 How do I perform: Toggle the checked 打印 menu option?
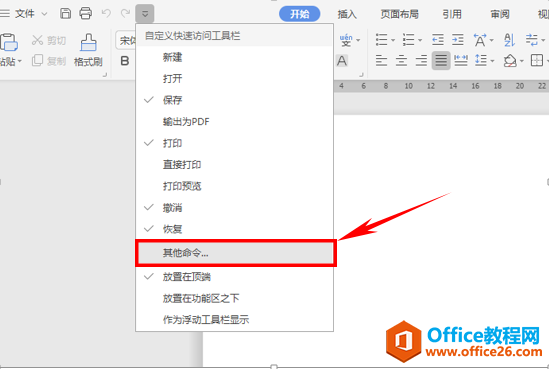pos(234,143)
